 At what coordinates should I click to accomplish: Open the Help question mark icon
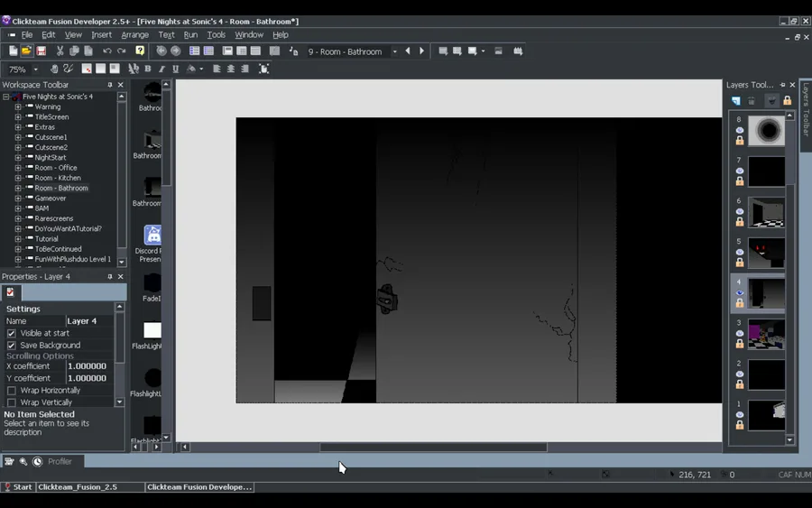140,51
